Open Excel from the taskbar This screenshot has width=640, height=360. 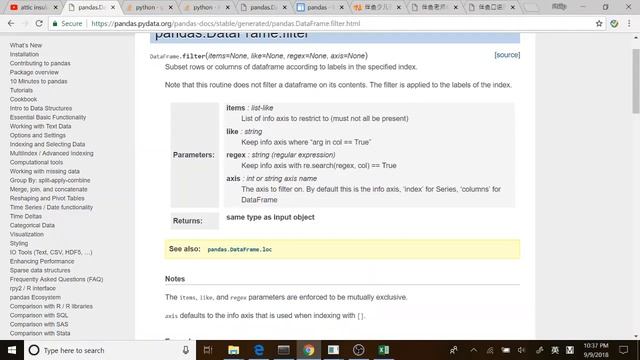pyautogui.click(x=384, y=350)
